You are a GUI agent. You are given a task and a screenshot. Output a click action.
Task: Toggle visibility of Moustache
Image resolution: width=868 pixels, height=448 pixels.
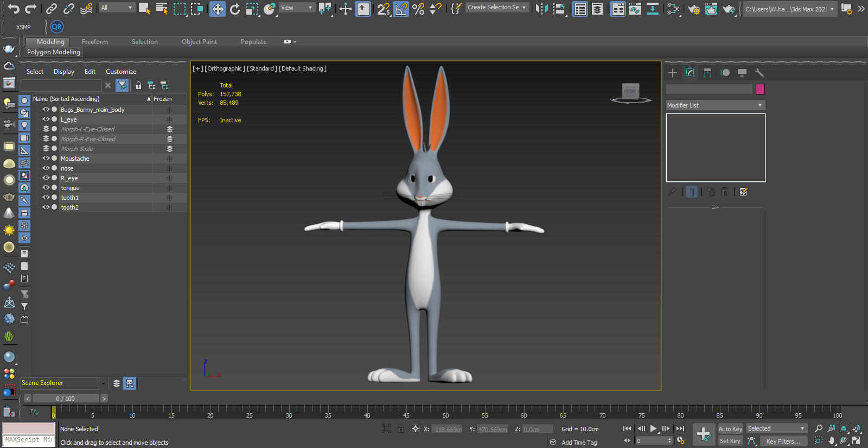46,159
